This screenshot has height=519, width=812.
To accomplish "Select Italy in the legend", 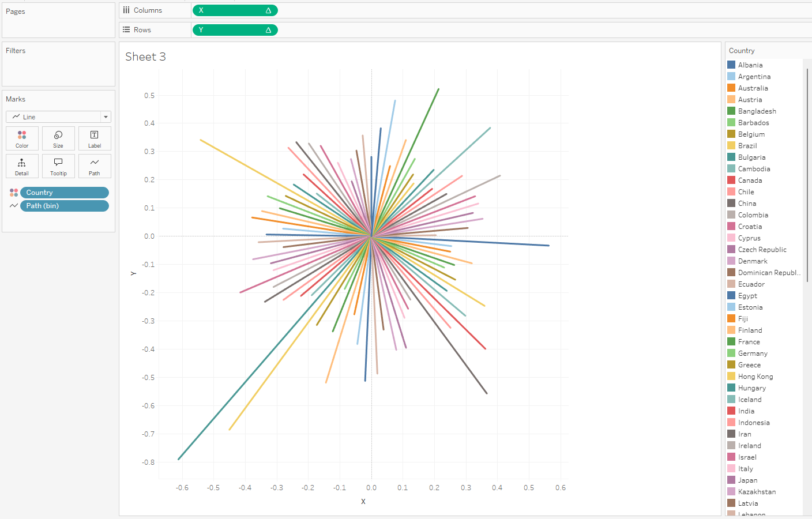I will [746, 469].
